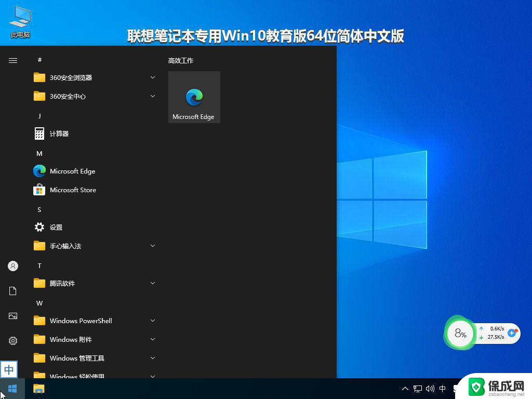Open the Windows 管理工具 folder icon

tap(39, 358)
